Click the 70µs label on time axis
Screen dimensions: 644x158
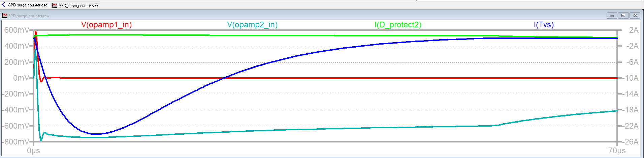tap(617, 151)
